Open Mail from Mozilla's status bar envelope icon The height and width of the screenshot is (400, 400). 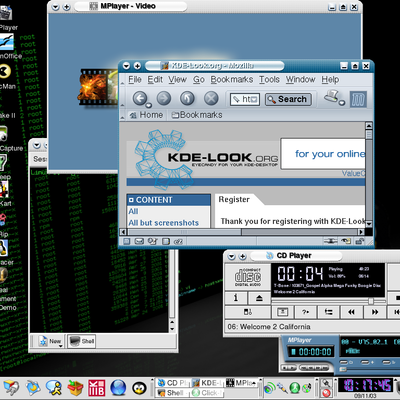pos(139,241)
